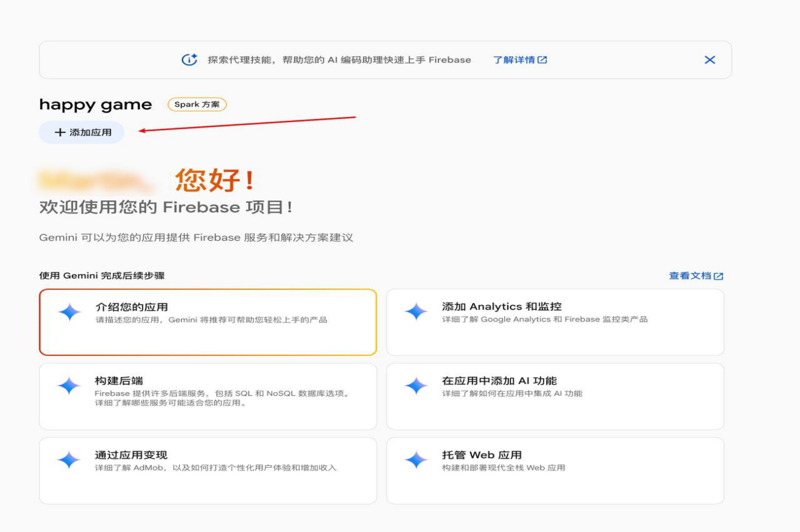Click the Gemini sparkle icon on 托管 Web 应用

point(417,460)
